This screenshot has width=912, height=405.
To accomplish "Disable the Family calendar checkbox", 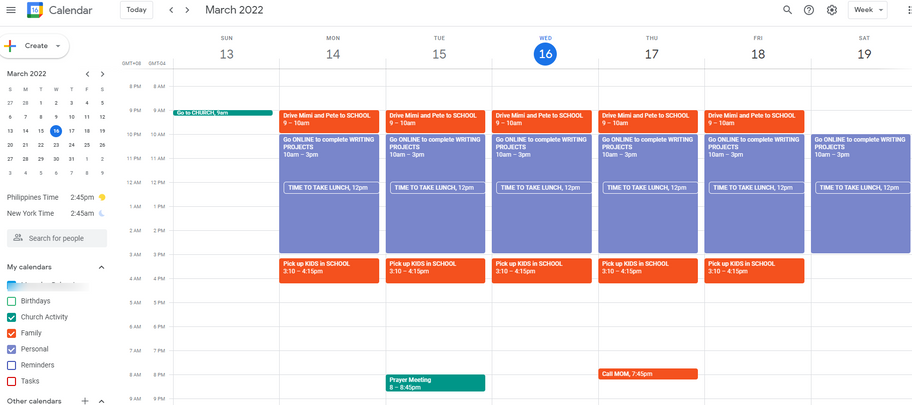I will click(x=12, y=333).
